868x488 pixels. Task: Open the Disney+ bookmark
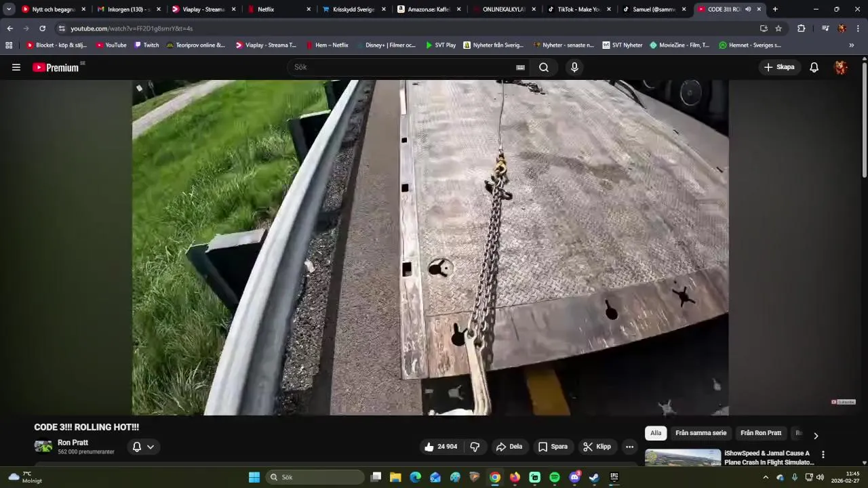click(x=386, y=45)
